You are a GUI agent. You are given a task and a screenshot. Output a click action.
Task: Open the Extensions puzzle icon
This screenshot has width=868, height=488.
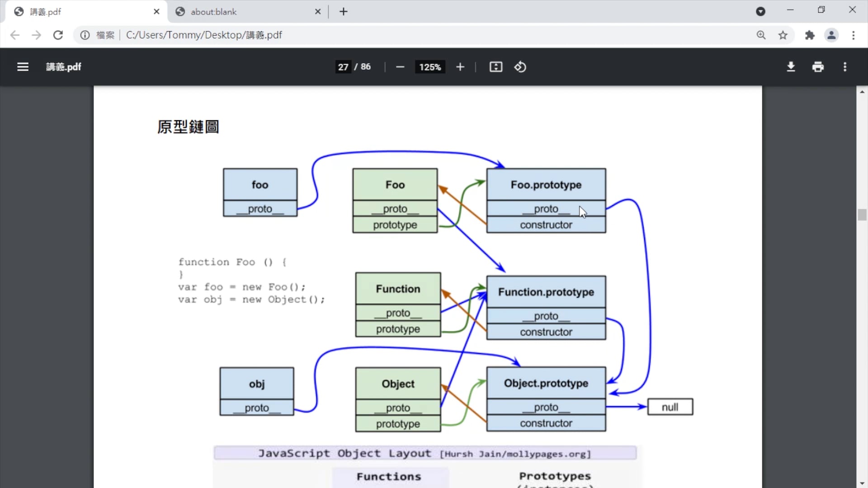click(x=809, y=35)
